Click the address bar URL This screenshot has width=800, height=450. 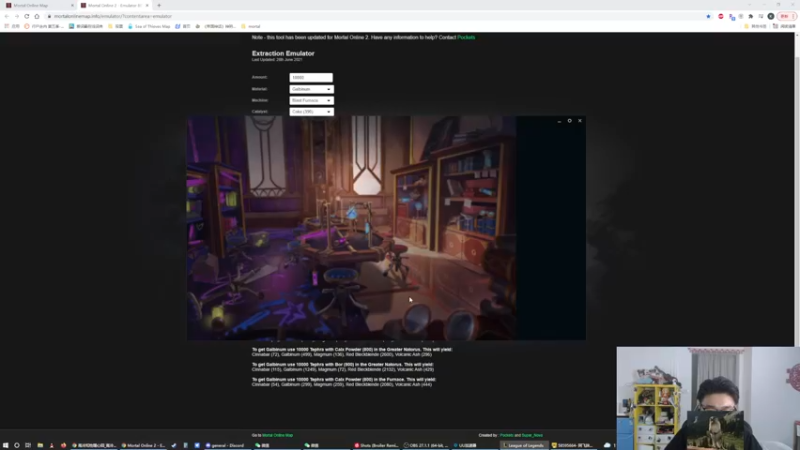pyautogui.click(x=113, y=16)
